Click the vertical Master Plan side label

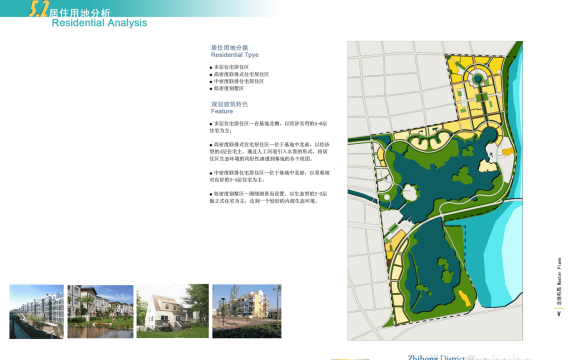(559, 282)
